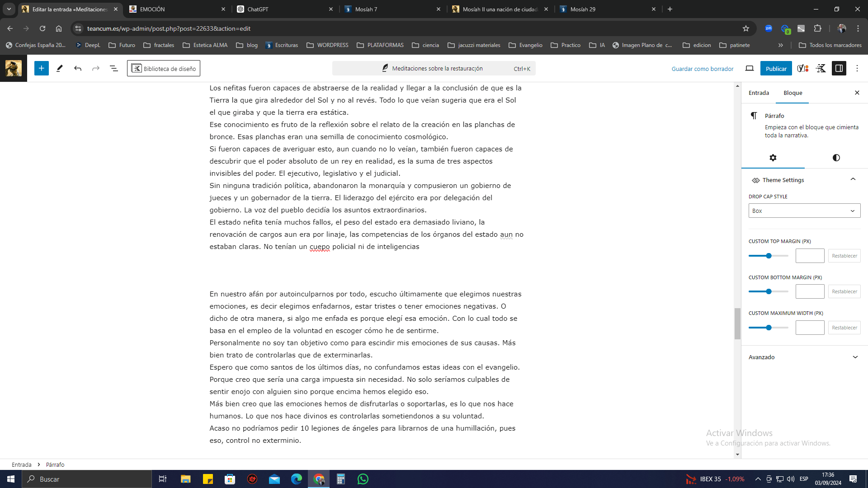Click the block inserter plus button
This screenshot has width=868, height=488.
tap(41, 68)
